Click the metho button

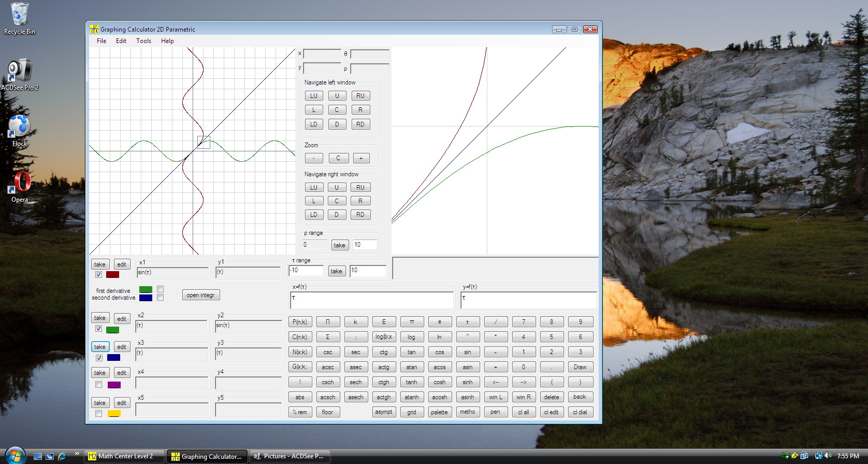click(468, 412)
